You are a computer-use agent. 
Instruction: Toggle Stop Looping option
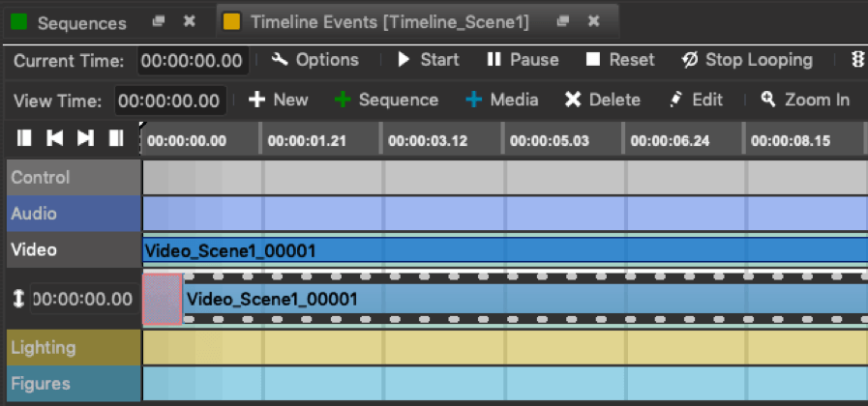[x=747, y=60]
